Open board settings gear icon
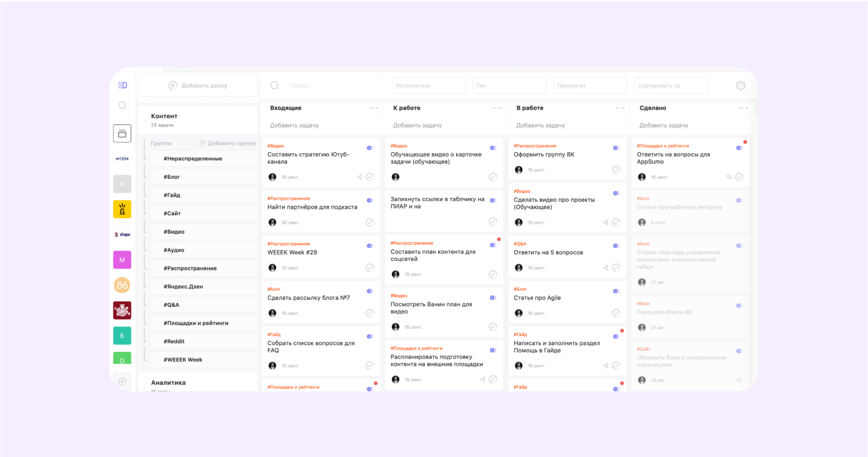Viewport: 868px width, 457px height. tap(740, 85)
